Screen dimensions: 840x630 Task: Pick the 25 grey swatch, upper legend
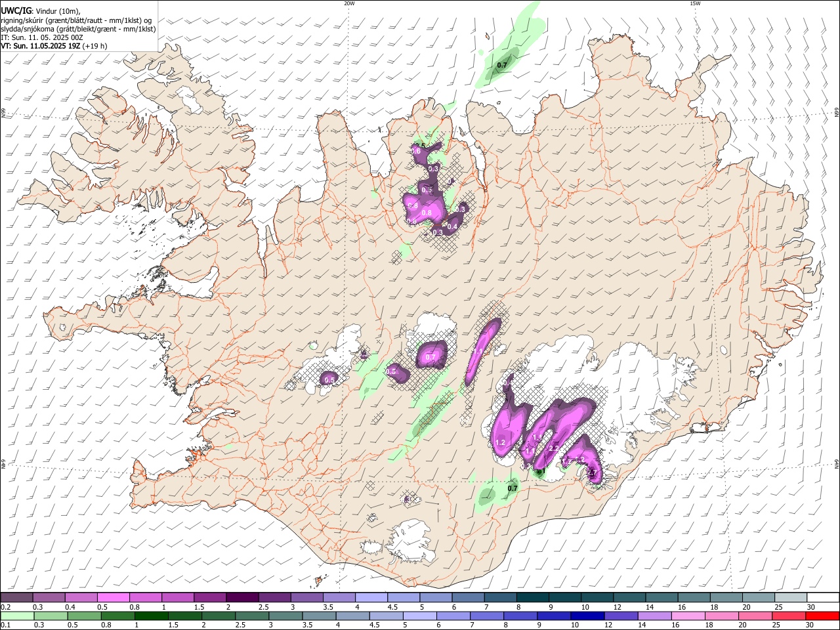tap(790, 598)
